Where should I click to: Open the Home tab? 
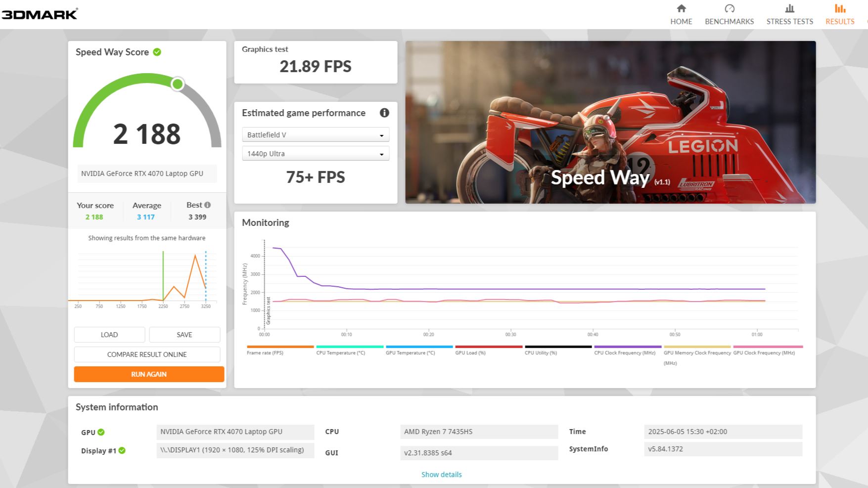point(681,14)
